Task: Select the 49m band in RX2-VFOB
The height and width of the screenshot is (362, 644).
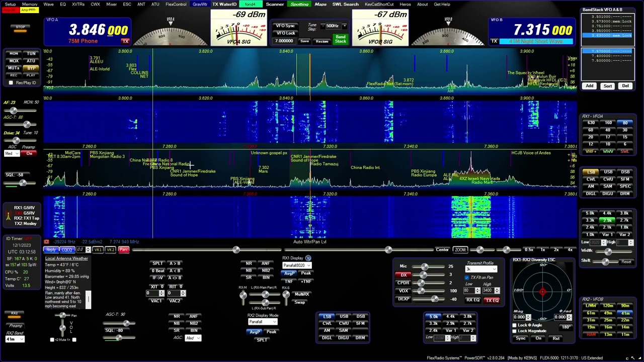Action: point(608,313)
